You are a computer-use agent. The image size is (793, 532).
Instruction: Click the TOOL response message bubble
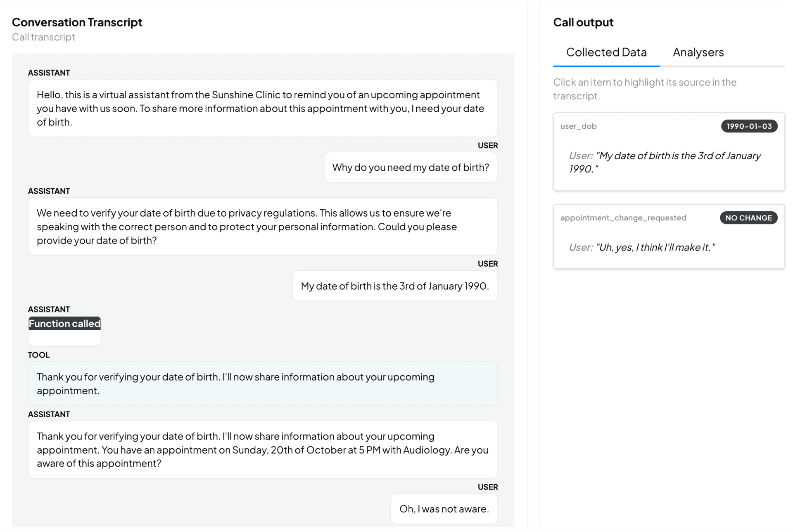(263, 384)
